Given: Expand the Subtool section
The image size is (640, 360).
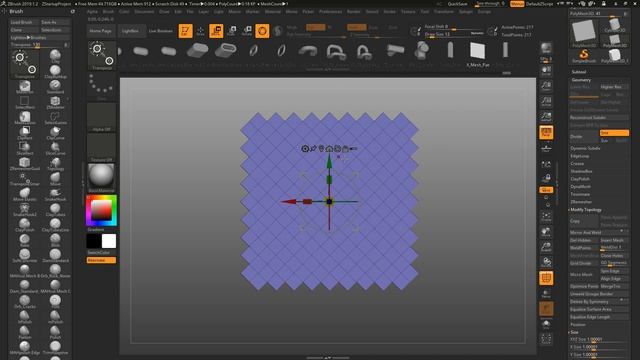Looking at the screenshot, I should point(579,72).
